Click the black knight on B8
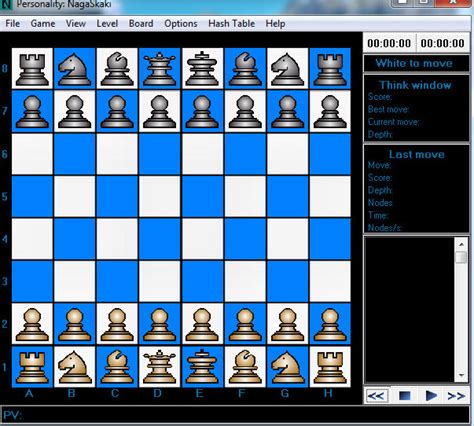 [x=74, y=69]
